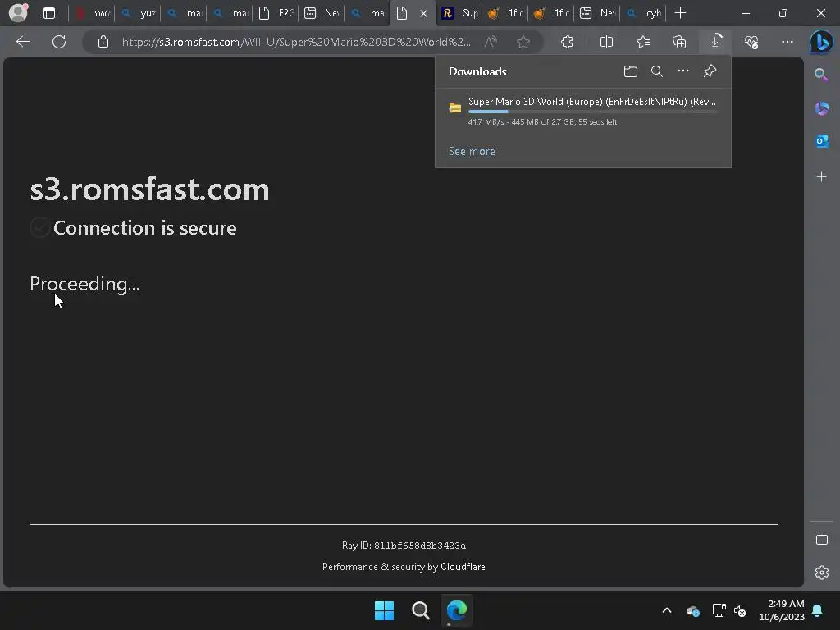The height and width of the screenshot is (630, 840).
Task: View site information via the lock icon
Action: point(103,42)
